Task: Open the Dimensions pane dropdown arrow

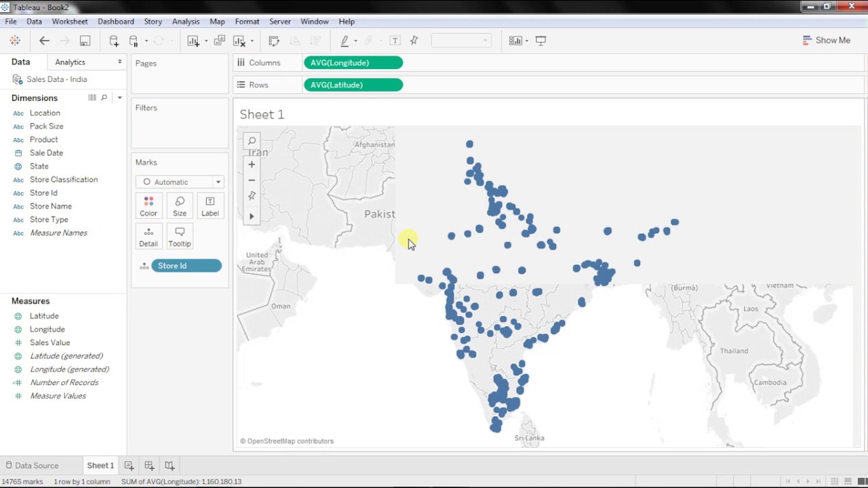Action: 119,98
